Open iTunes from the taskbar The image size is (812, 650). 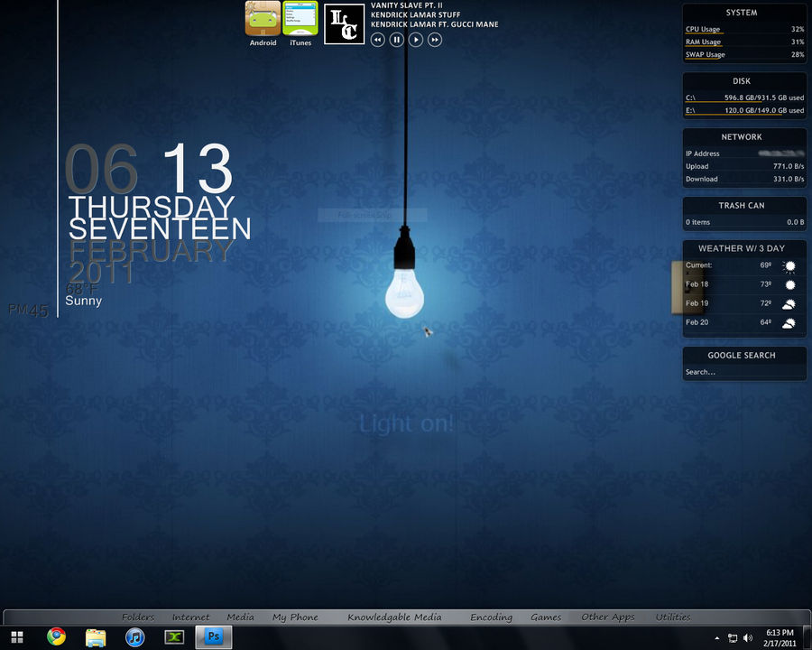(134, 637)
